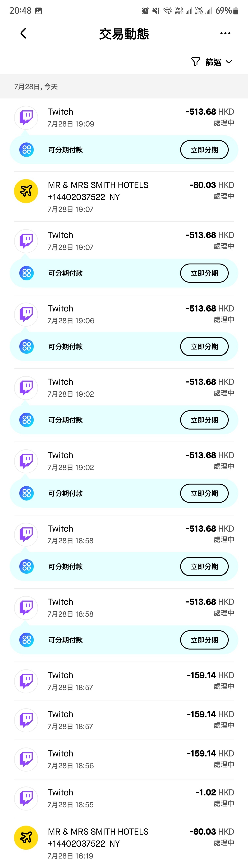248x868 pixels.
Task: Tap yellow airplane icon for 19:07 hotel charge
Action: tap(26, 191)
